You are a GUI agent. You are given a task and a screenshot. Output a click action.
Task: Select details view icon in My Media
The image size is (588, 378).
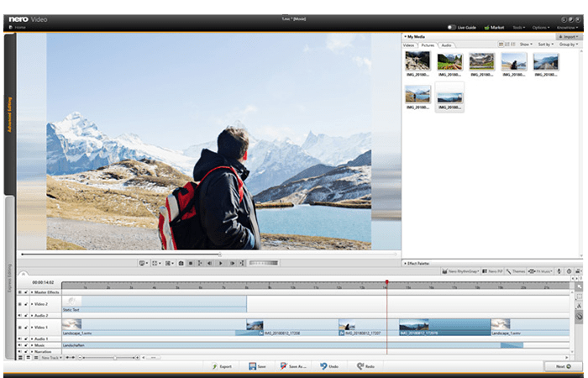513,45
